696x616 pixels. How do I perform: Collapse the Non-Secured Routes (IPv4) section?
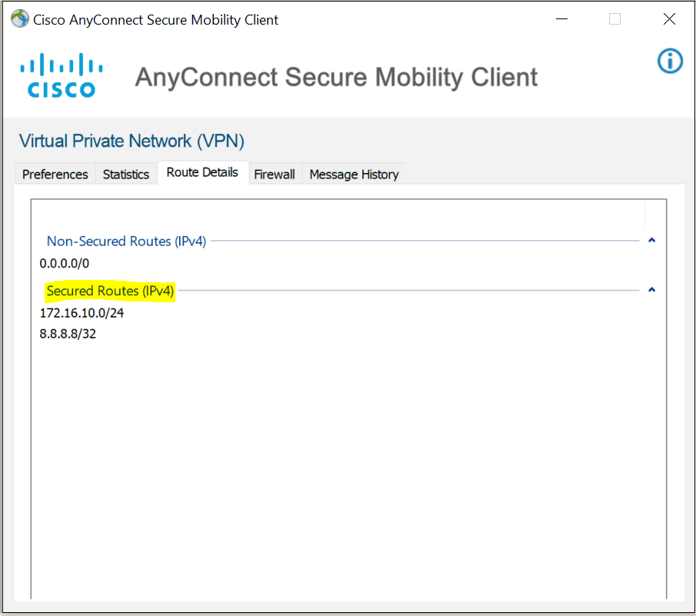click(651, 241)
